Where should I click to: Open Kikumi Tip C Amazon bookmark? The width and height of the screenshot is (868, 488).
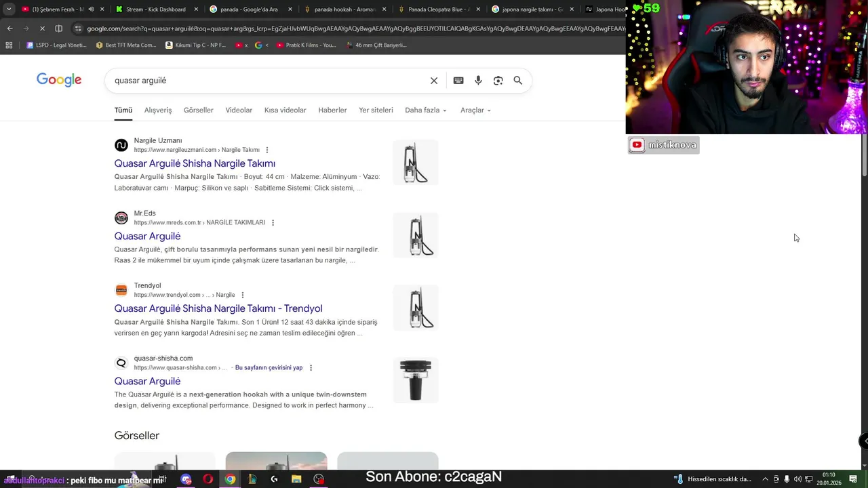tap(196, 45)
